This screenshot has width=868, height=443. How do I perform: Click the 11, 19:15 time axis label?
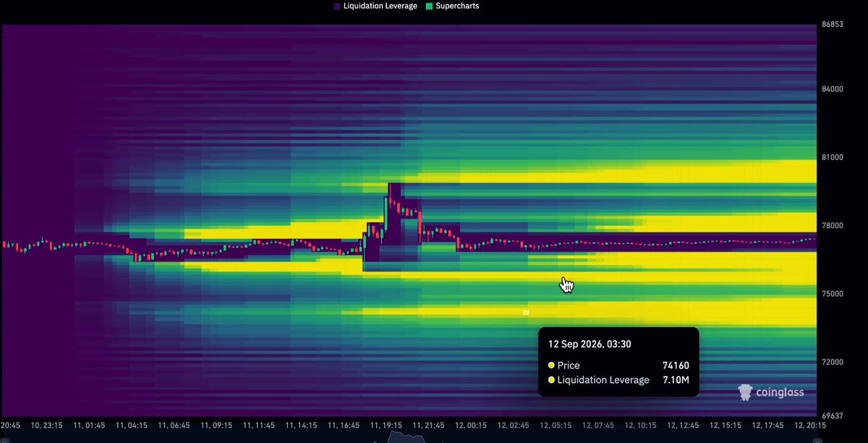tap(386, 426)
